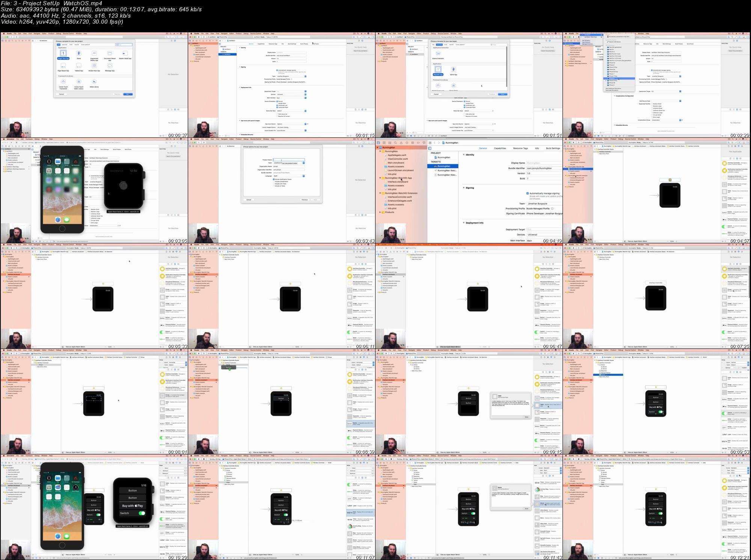
Task: Click Run play button in 00:10:29 frame toolbar
Action: [x=11, y=459]
